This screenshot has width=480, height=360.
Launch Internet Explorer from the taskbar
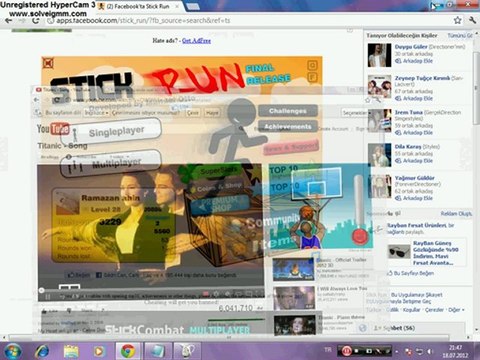tap(42, 351)
